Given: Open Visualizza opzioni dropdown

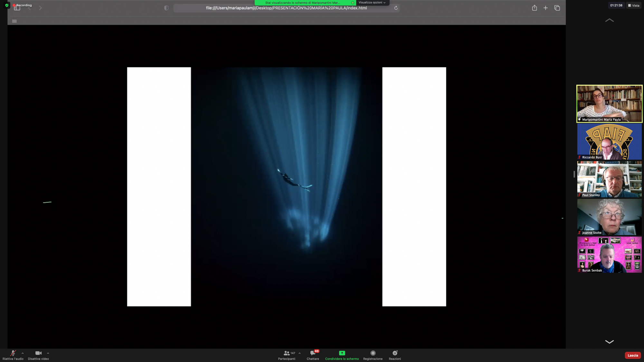Looking at the screenshot, I should point(372,3).
